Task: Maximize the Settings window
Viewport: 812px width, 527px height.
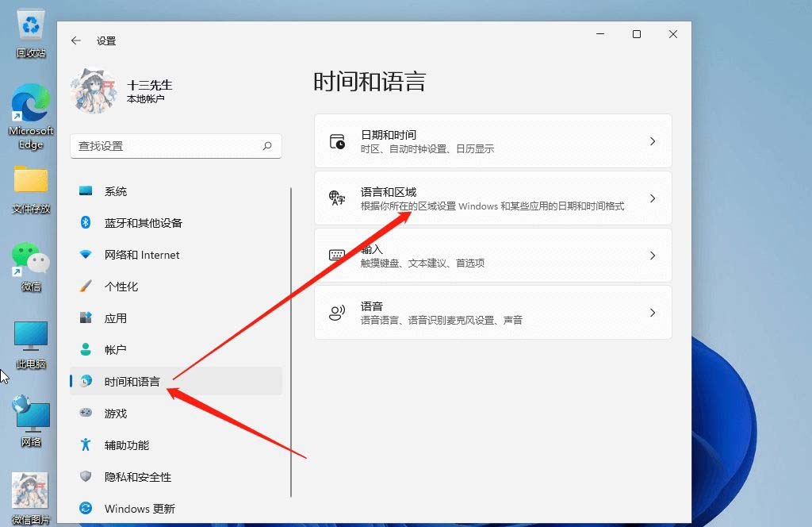Action: coord(637,34)
